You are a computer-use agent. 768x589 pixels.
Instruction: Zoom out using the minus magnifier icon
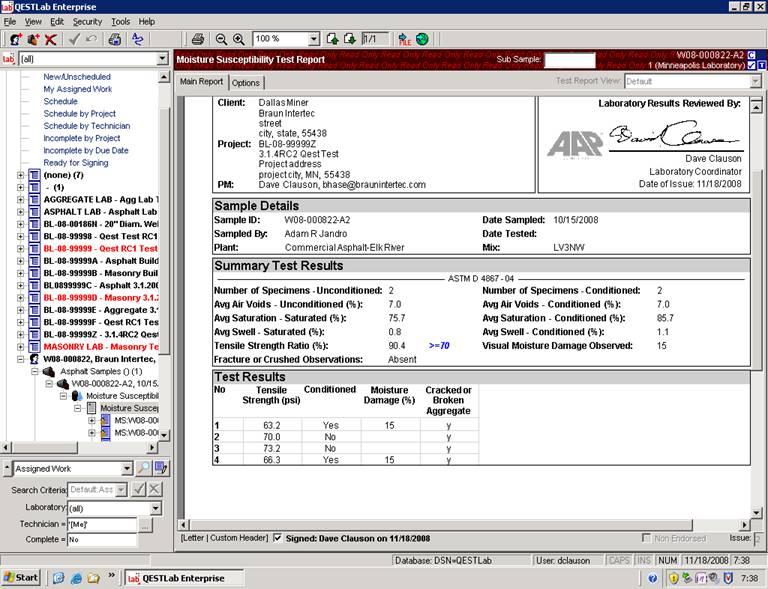(x=221, y=39)
